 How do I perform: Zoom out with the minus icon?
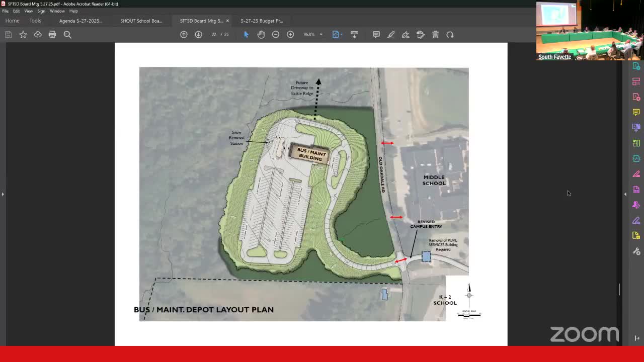[x=276, y=34]
